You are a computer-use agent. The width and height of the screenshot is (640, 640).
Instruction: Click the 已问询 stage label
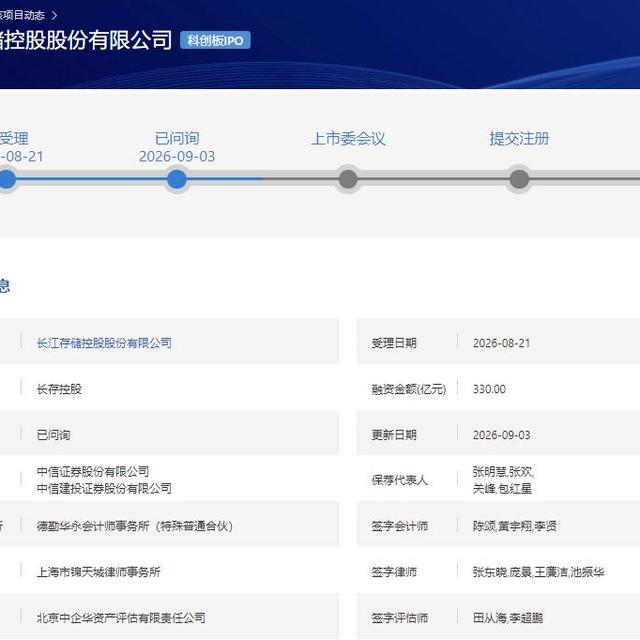coord(177,138)
